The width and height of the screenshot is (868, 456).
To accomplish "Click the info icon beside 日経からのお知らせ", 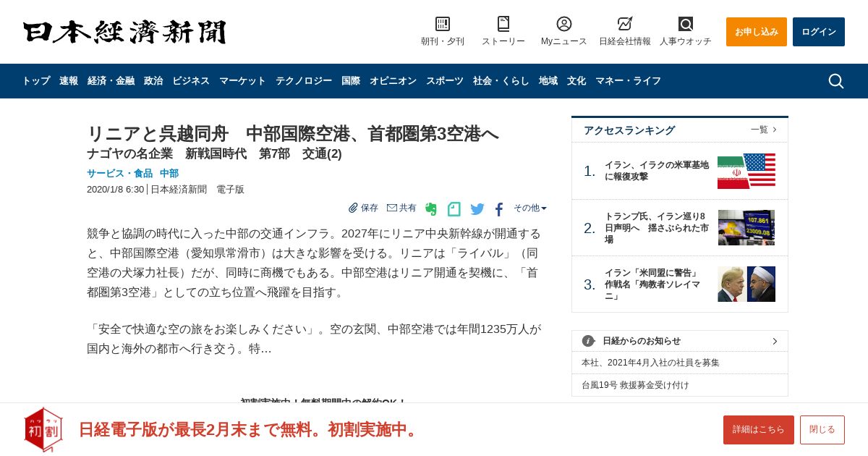I will 588,341.
